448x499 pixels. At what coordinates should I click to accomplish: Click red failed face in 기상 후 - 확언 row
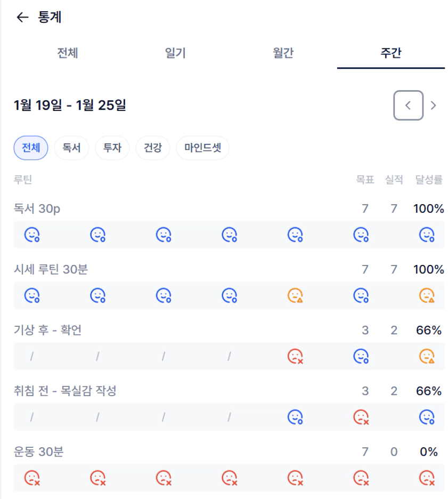[x=295, y=356]
